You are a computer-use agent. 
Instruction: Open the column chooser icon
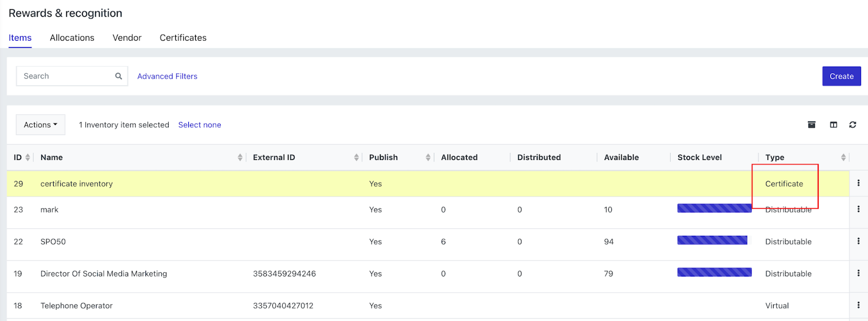point(833,125)
